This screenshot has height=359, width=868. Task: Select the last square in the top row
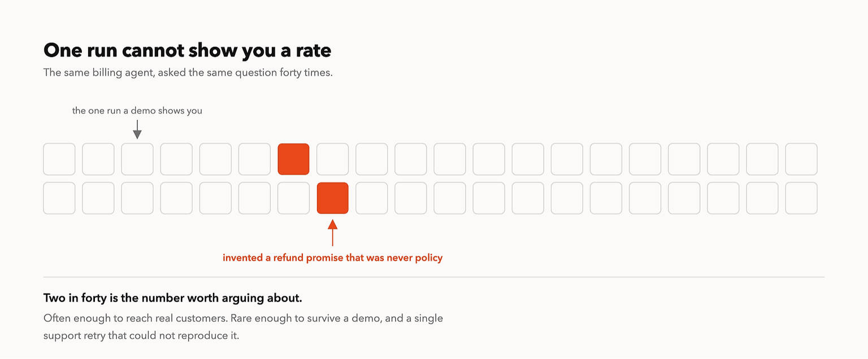(801, 159)
